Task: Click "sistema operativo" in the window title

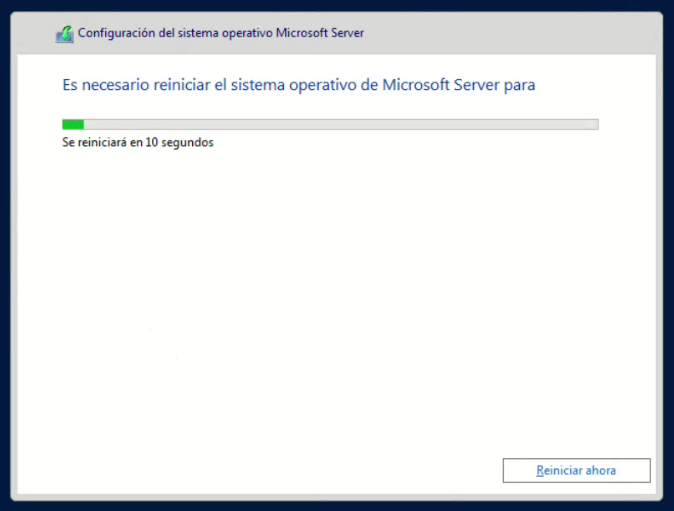Action: [x=237, y=33]
